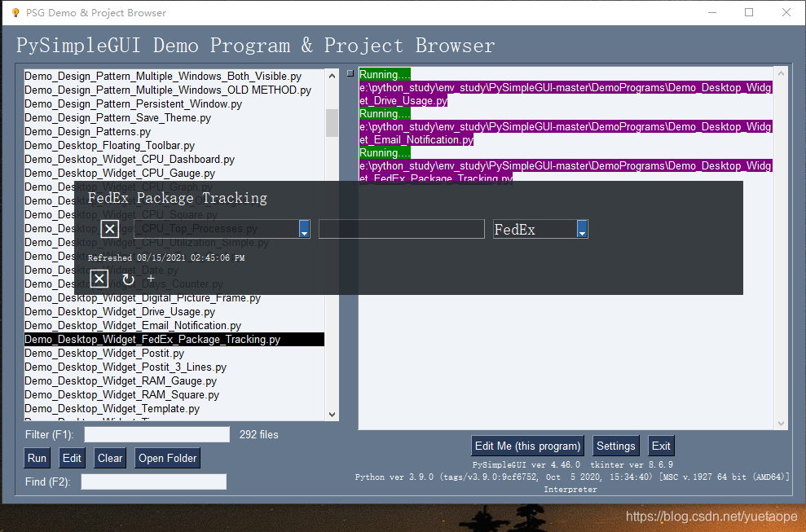Select highlighted Demo_Desktop_Widget_FedEx_Package_Tracking.py
The image size is (806, 532).
pyautogui.click(x=174, y=339)
